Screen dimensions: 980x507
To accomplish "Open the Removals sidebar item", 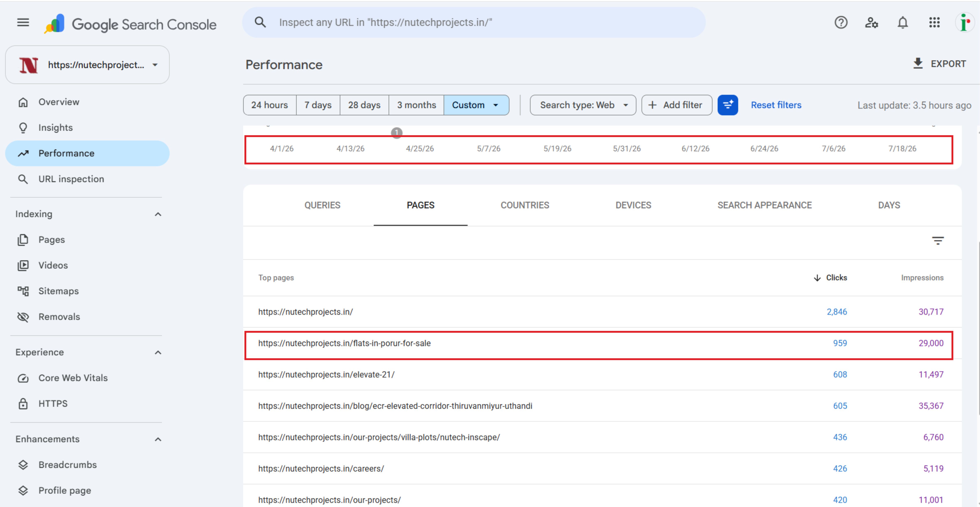I will coord(87,317).
